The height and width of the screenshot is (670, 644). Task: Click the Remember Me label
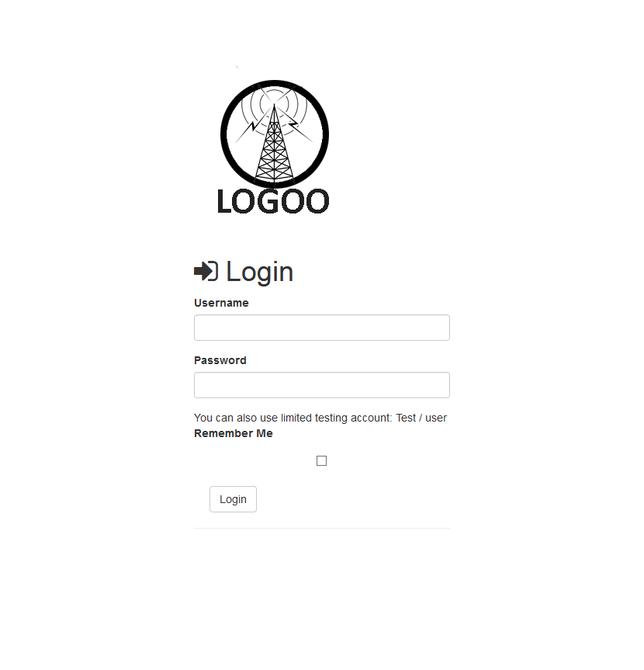coord(234,433)
